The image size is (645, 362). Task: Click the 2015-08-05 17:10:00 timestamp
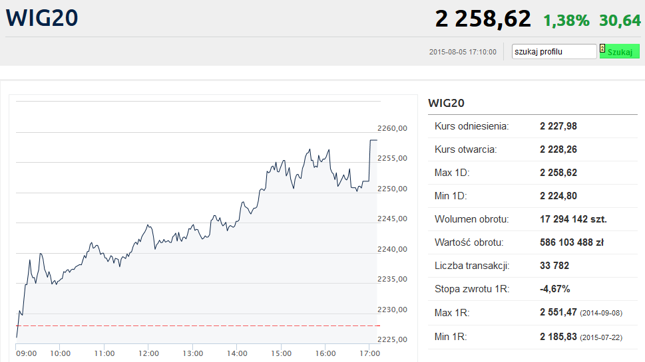[463, 52]
